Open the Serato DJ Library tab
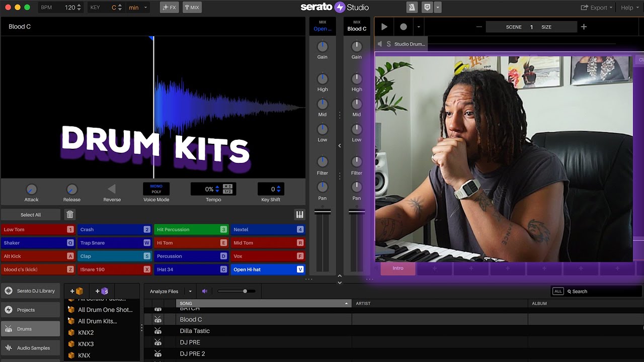This screenshot has height=362, width=644. 30,291
